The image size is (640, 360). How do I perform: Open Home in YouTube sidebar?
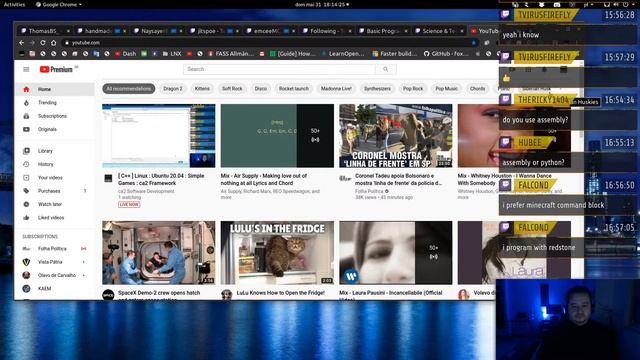pyautogui.click(x=55, y=89)
